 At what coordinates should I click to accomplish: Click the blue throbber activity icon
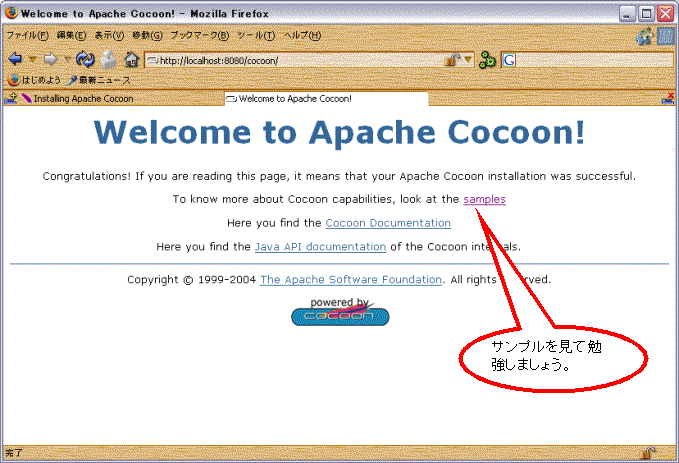[666, 36]
